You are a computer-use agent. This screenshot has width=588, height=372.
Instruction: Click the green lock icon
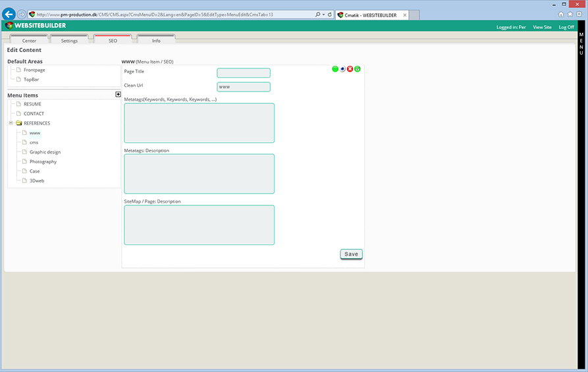coord(358,68)
